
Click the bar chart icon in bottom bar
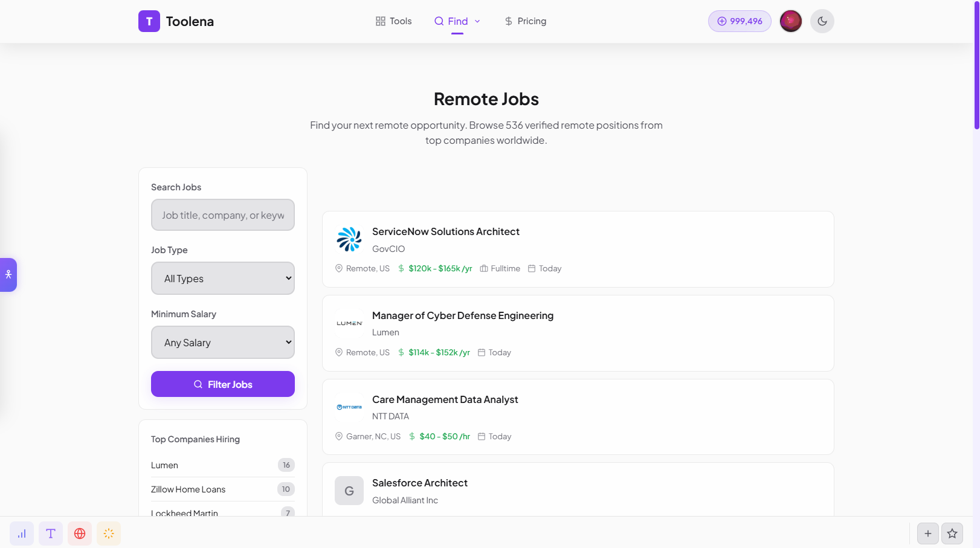click(x=22, y=533)
